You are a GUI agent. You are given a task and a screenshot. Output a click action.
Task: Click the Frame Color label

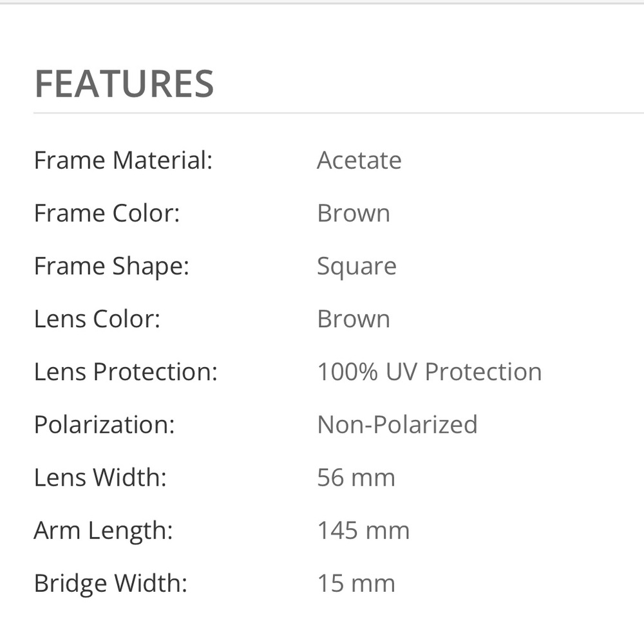coord(106,213)
